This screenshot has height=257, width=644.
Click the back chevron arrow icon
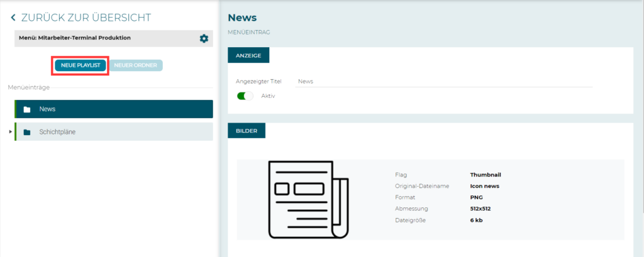13,17
